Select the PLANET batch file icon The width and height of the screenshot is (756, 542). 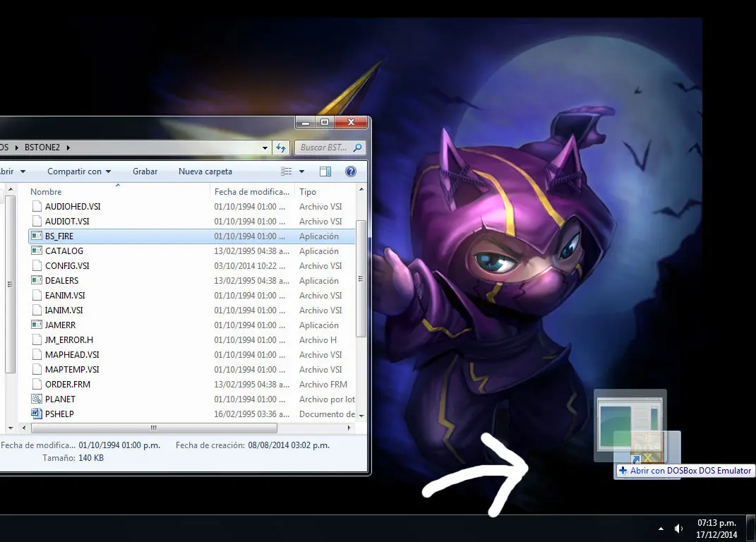[x=36, y=399]
